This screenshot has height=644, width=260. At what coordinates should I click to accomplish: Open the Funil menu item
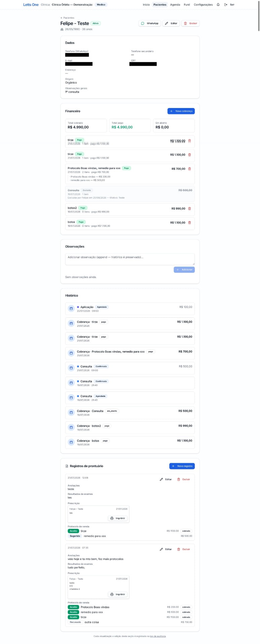[187, 5]
